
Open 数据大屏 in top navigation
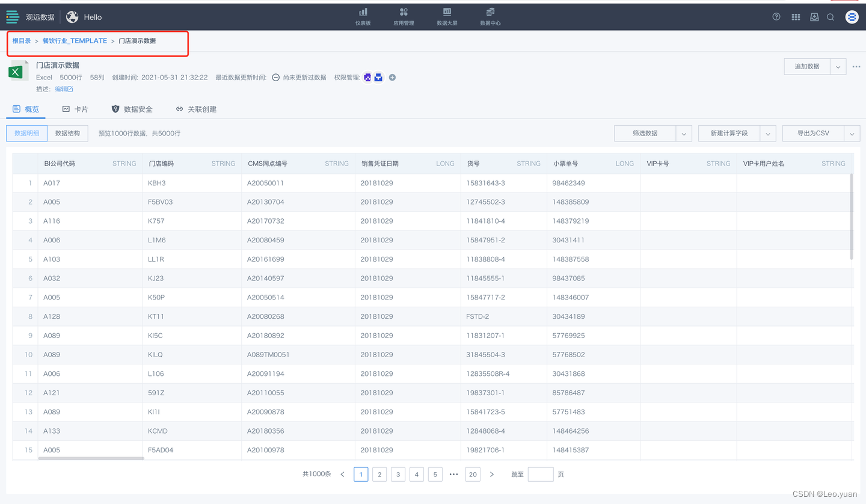[x=447, y=17]
